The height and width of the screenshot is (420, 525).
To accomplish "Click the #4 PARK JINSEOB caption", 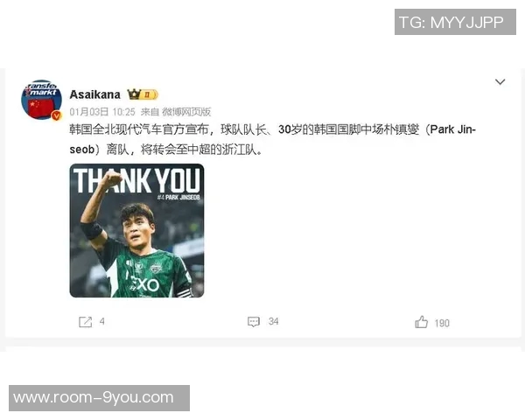I will (178, 197).
